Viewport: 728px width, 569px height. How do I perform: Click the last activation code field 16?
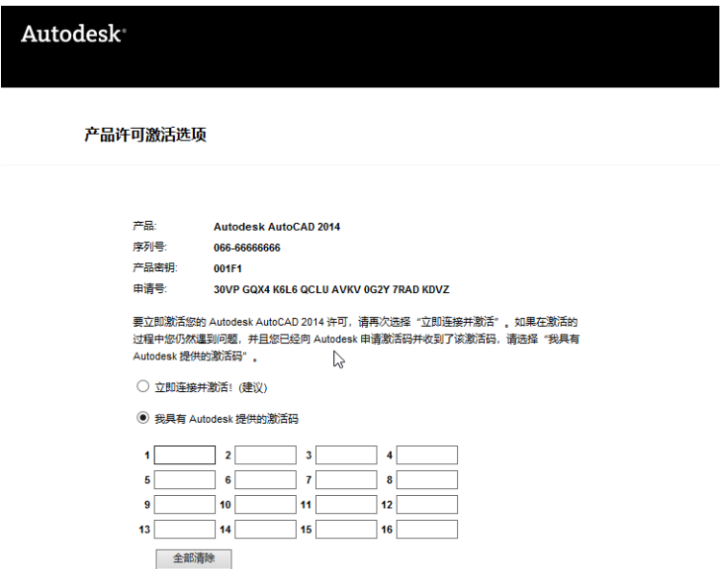click(x=426, y=530)
